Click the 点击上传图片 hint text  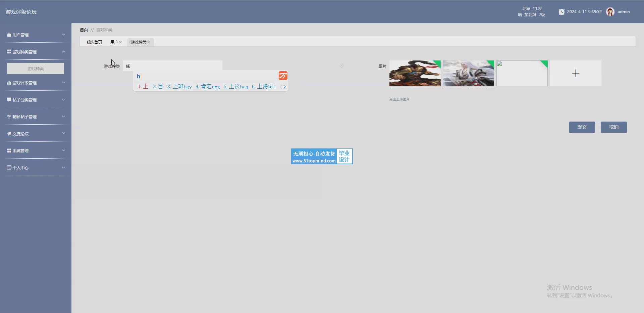coord(399,99)
